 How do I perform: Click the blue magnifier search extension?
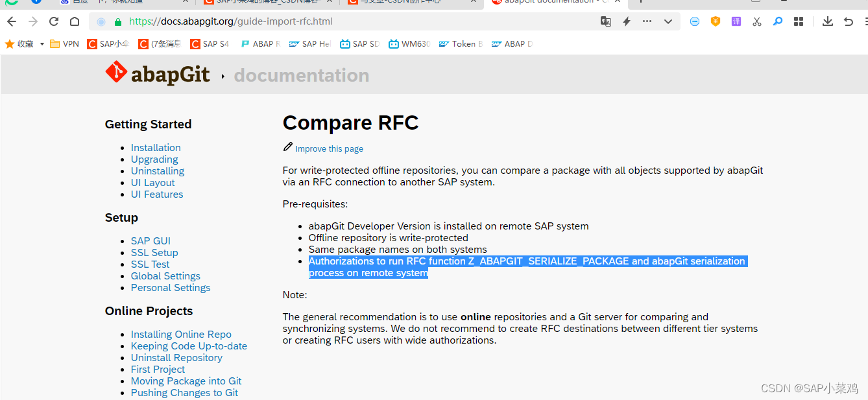pos(778,21)
